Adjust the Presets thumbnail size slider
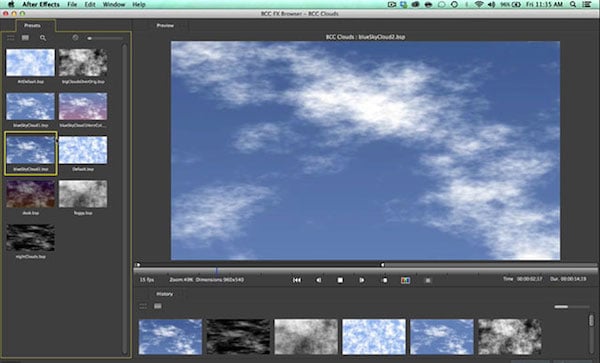This screenshot has width=600, height=363. pyautogui.click(x=104, y=38)
